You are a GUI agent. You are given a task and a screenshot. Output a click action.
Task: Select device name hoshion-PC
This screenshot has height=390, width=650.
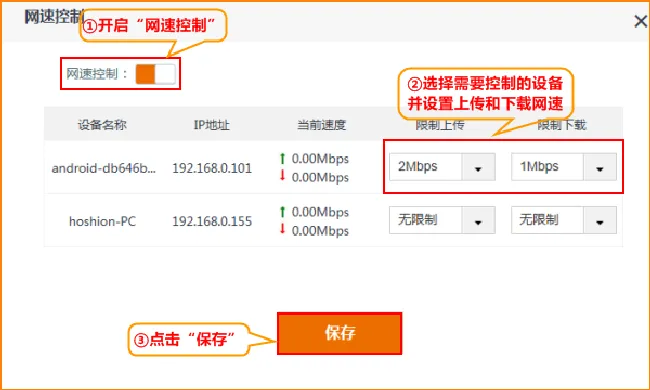(102, 221)
